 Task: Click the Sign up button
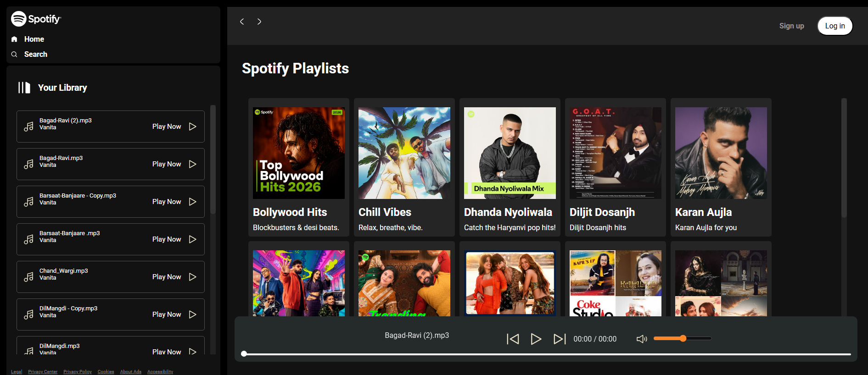pos(791,26)
